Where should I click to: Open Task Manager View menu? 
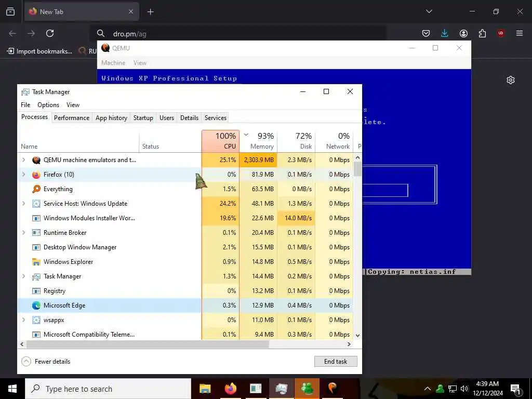click(73, 105)
